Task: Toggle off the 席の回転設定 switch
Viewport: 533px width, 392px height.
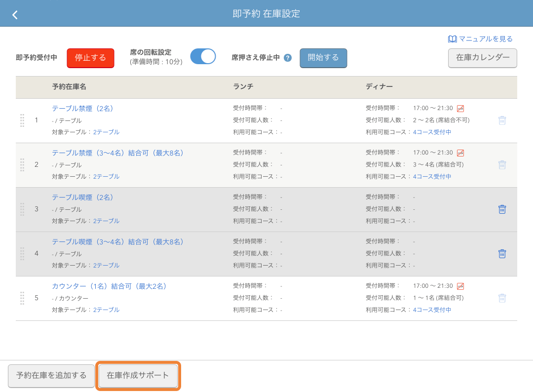Action: [x=203, y=56]
